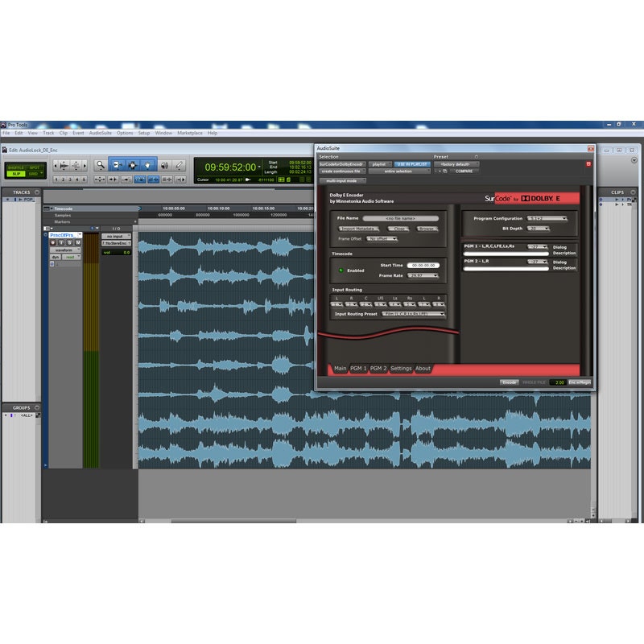Click horizontal zoom out arrow
The width and height of the screenshot is (644, 644).
point(56,166)
